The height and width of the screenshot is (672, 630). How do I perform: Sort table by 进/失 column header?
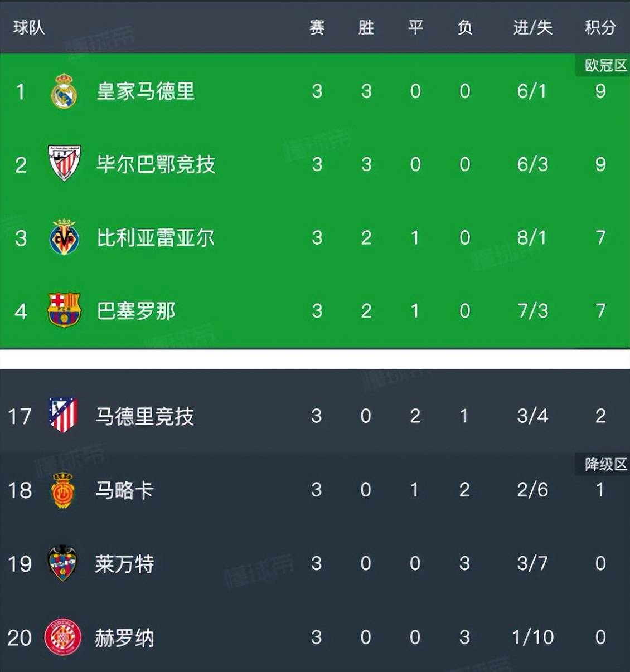click(532, 27)
